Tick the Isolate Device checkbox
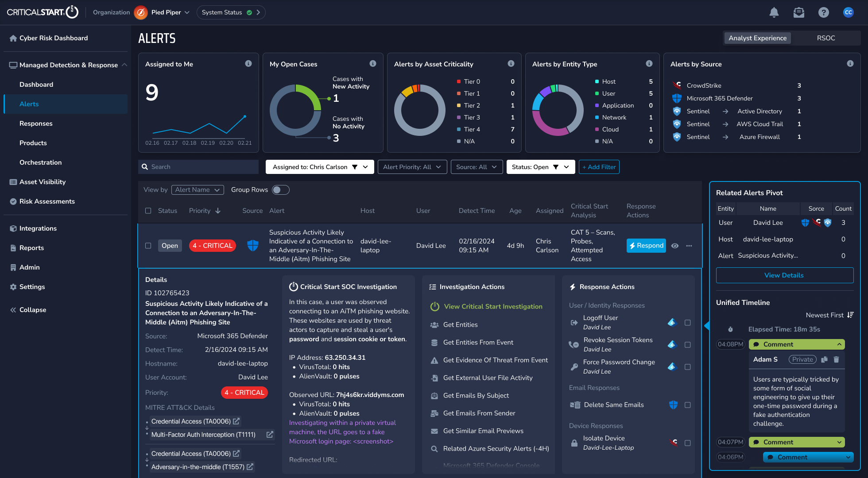Screen dimensions: 868x478 pyautogui.click(x=687, y=443)
